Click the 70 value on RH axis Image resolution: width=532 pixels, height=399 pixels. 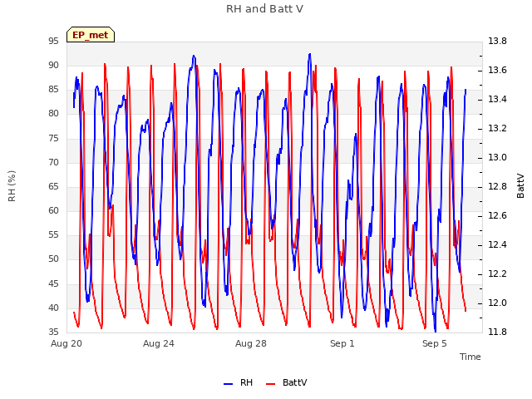click(x=53, y=162)
